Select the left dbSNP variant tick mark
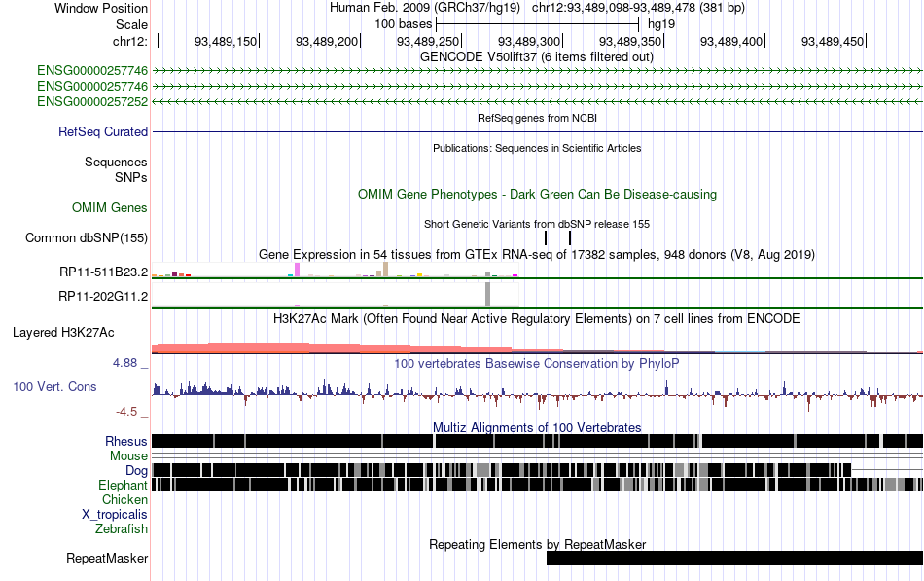 [546, 237]
